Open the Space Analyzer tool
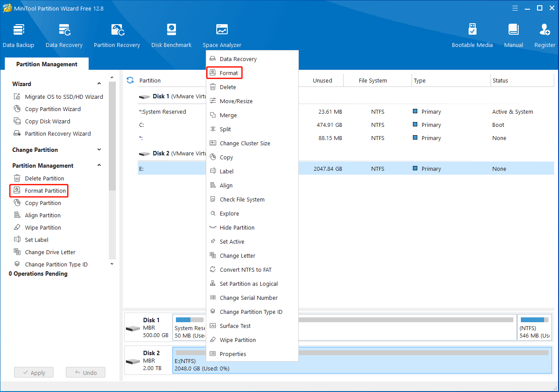This screenshot has width=559, height=392. pyautogui.click(x=222, y=36)
